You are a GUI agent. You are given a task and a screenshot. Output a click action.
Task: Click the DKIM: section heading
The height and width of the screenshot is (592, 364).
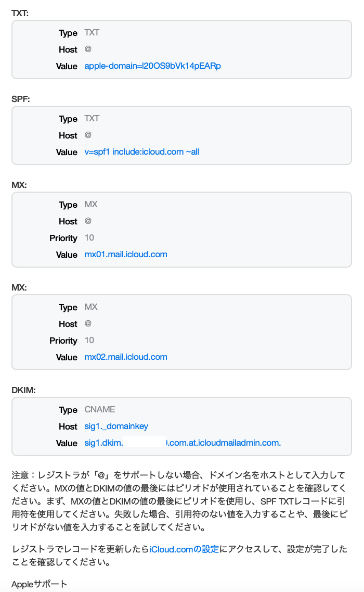click(23, 390)
